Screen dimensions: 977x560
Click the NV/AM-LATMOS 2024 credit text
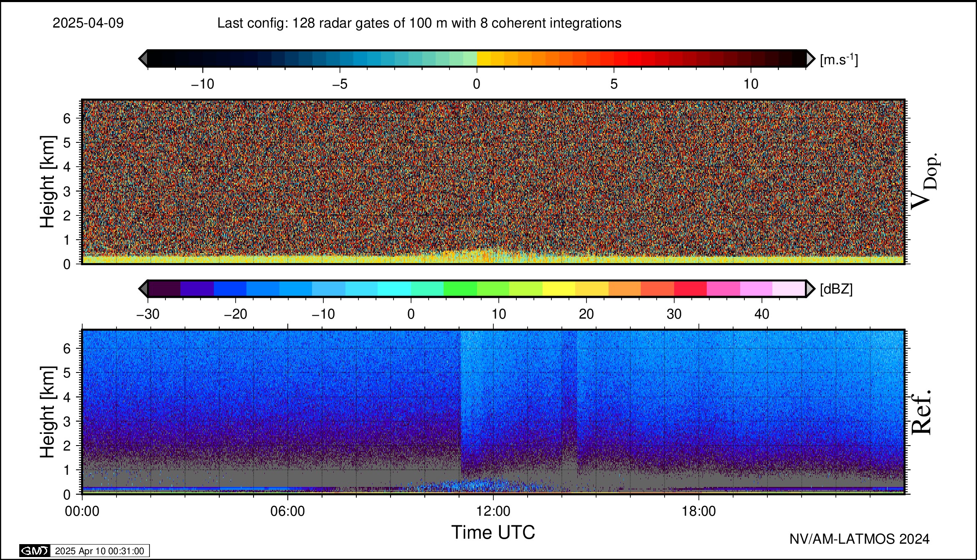[859, 539]
